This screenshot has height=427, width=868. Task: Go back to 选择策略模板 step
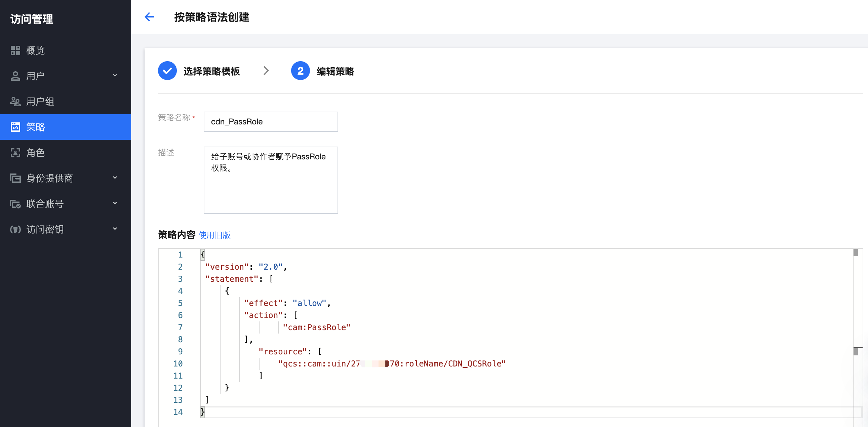(x=211, y=71)
